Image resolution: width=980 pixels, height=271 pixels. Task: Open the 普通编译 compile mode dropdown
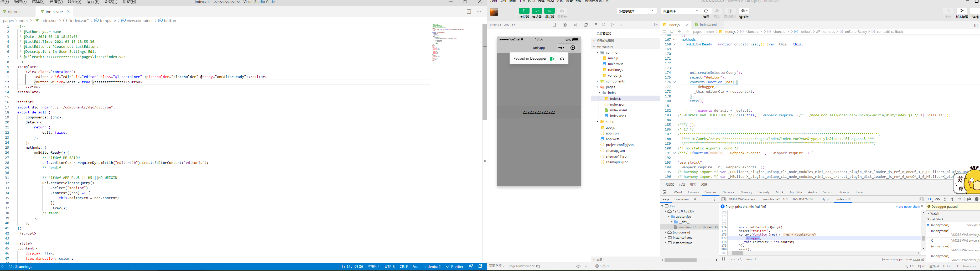coord(681,11)
